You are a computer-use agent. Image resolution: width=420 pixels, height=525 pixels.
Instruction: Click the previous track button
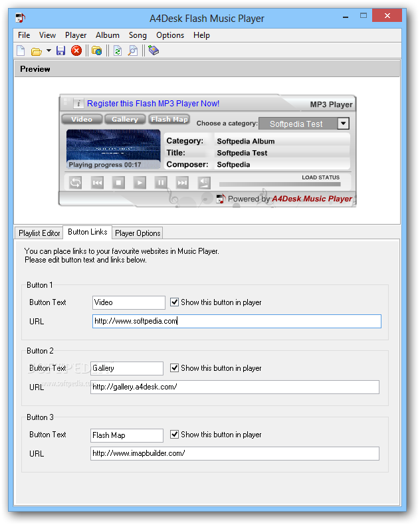pos(97,183)
